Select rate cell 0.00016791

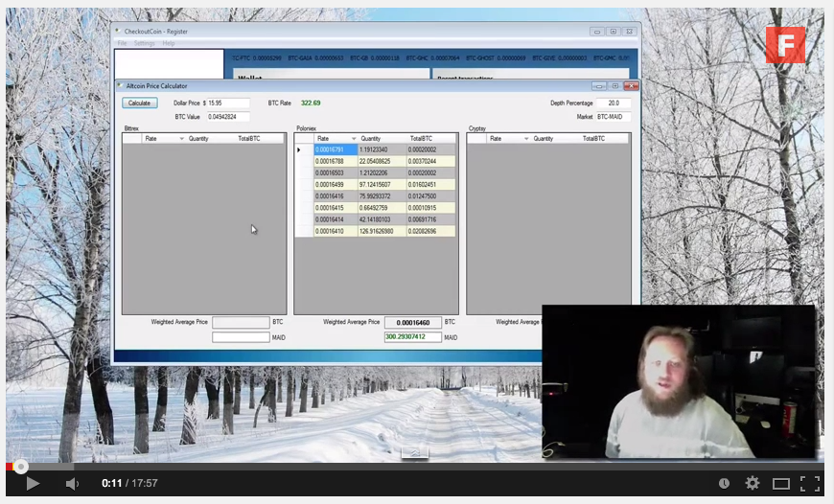click(x=336, y=149)
